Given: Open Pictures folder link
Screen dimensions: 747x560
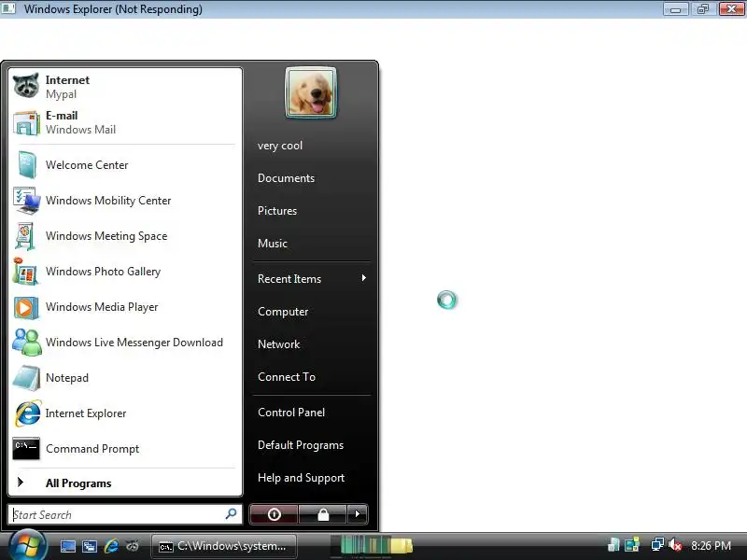Looking at the screenshot, I should coord(277,211).
